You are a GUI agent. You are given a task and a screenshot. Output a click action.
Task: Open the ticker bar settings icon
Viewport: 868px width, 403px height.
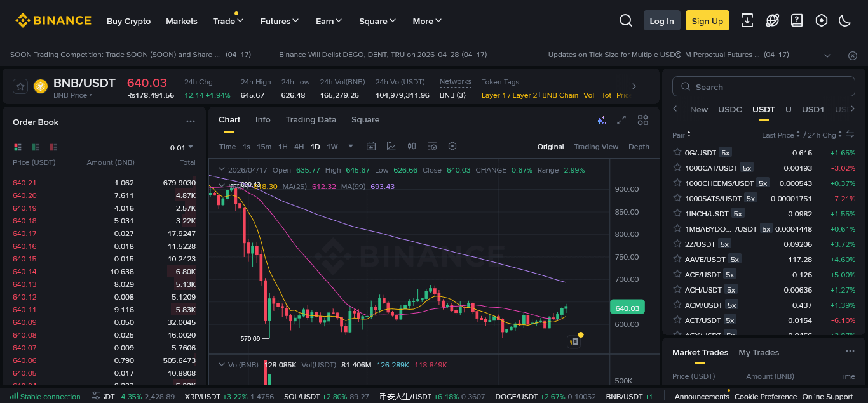pos(96,396)
